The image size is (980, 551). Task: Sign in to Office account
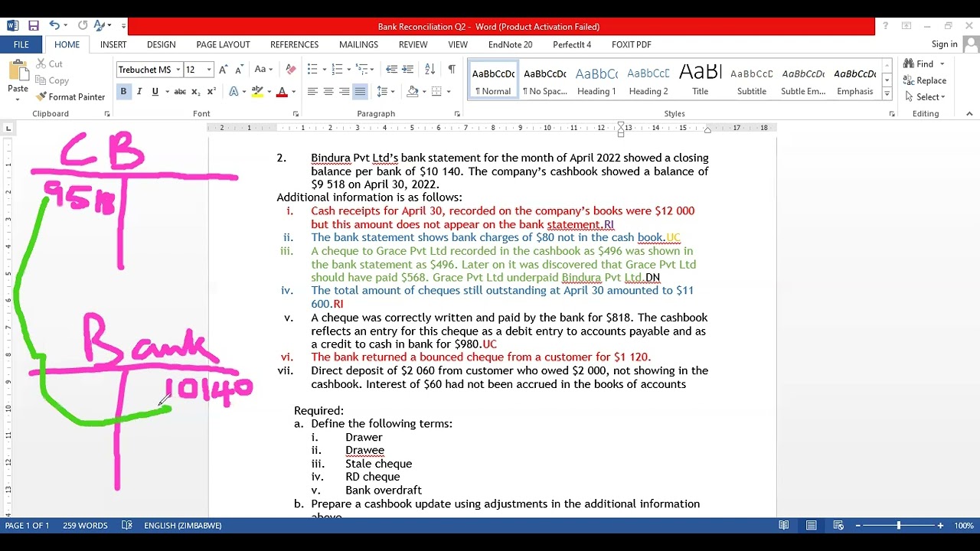click(x=945, y=44)
